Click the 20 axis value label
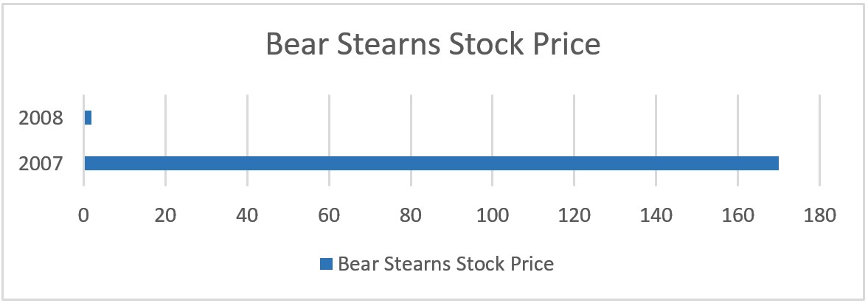 166,216
